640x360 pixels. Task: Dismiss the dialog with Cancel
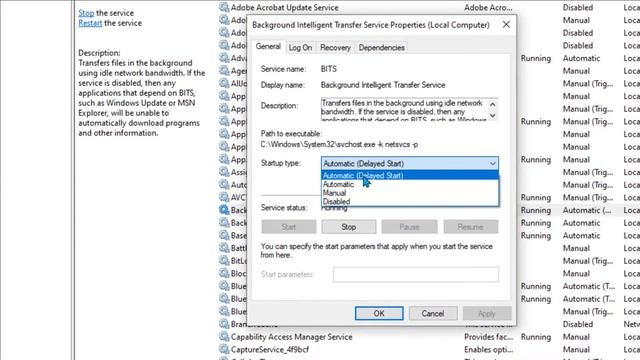pos(433,313)
